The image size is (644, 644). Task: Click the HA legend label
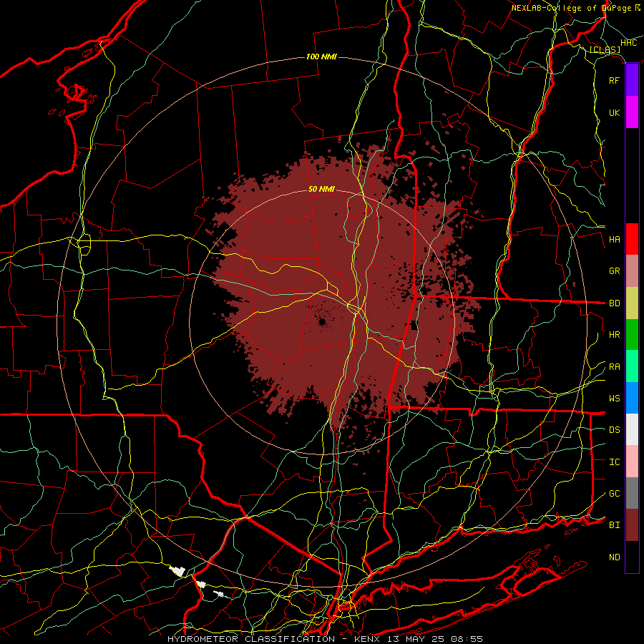click(x=614, y=240)
